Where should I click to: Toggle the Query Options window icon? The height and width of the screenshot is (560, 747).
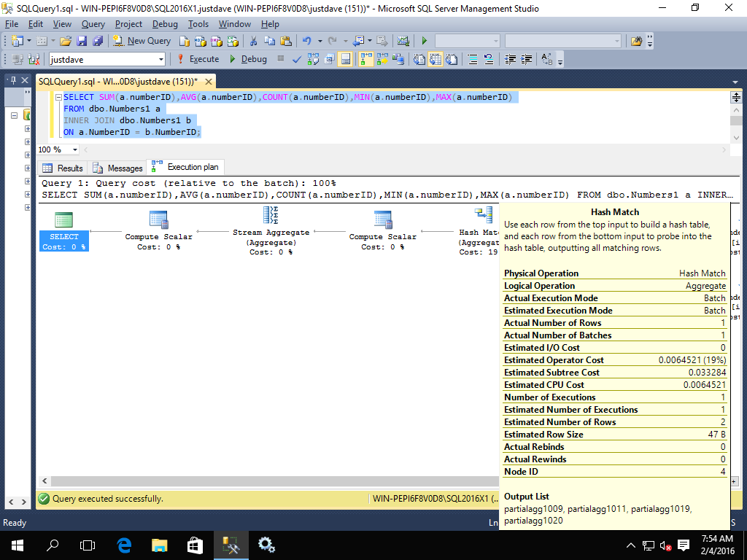[x=330, y=59]
